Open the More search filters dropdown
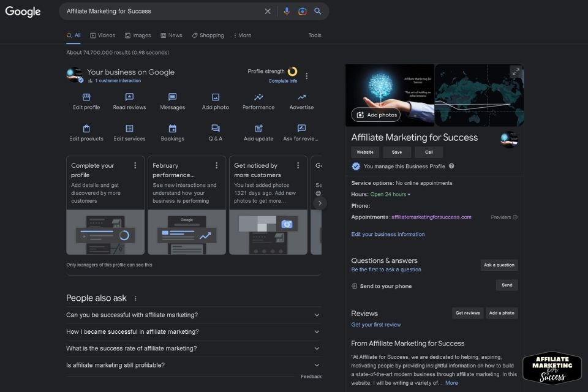The width and height of the screenshot is (588, 392). point(243,36)
